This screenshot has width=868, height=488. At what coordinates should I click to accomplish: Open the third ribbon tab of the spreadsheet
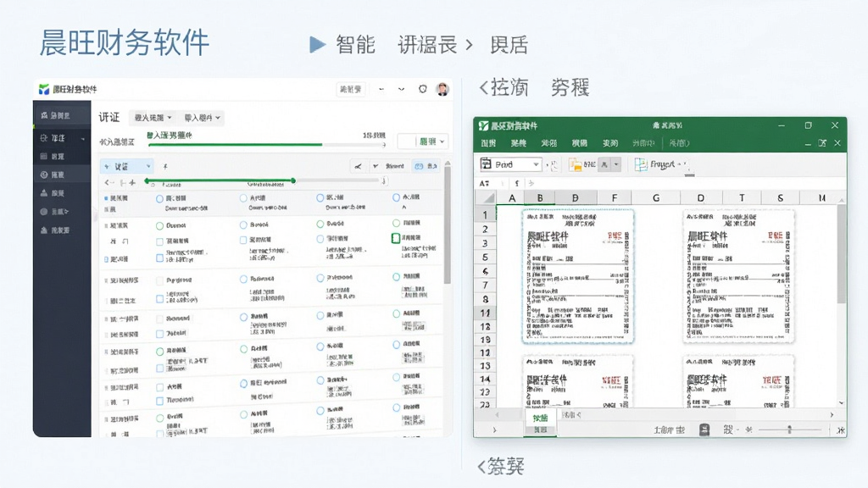pyautogui.click(x=549, y=143)
